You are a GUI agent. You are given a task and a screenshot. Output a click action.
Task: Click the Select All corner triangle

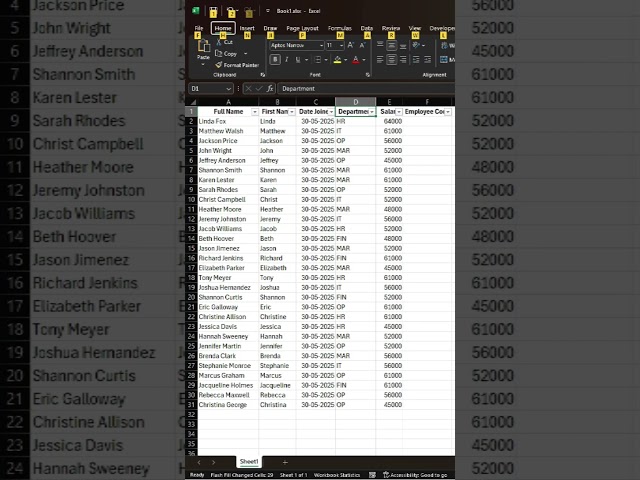point(193,102)
